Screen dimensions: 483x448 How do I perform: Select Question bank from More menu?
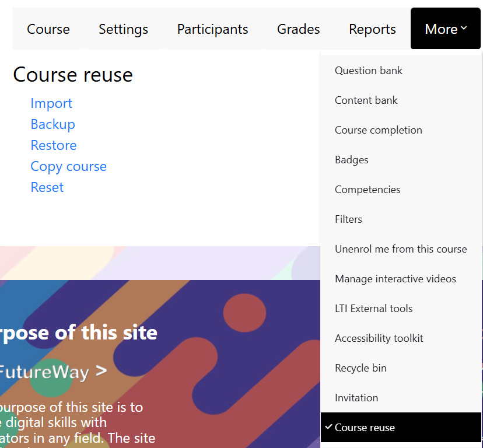coord(401,71)
